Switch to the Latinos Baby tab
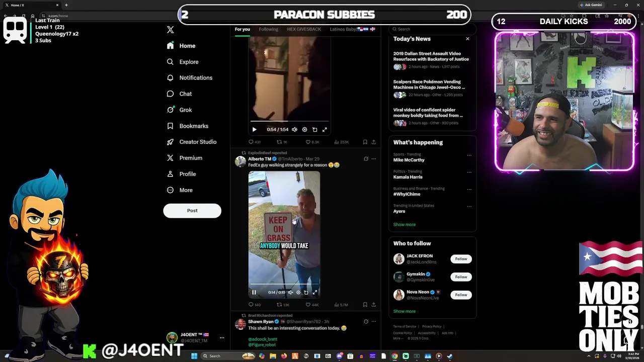644x362 pixels. tap(352, 29)
